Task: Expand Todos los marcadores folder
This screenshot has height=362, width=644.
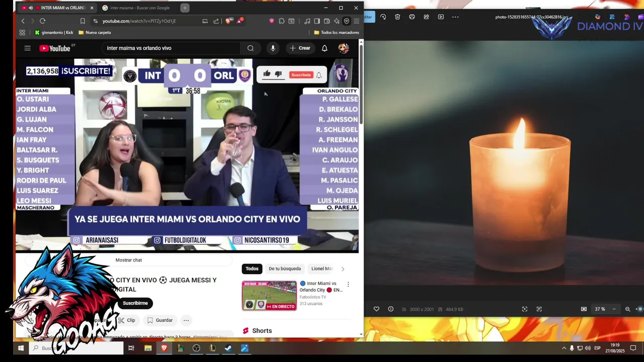Action: pos(336,33)
